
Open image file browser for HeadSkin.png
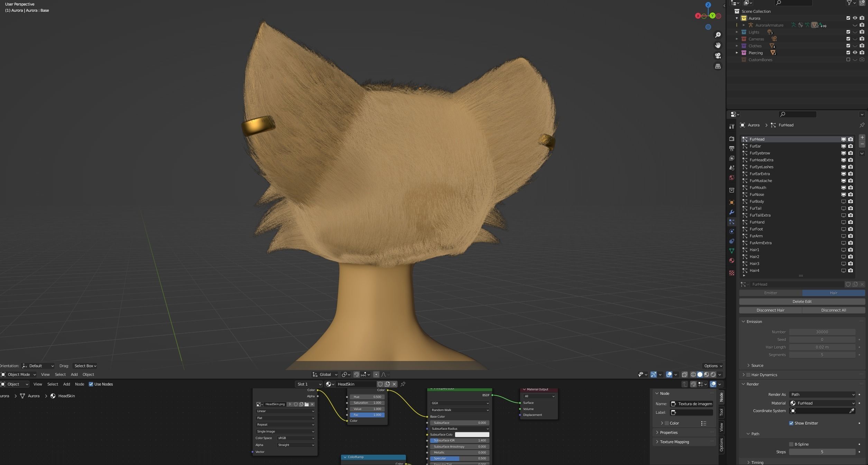click(307, 404)
